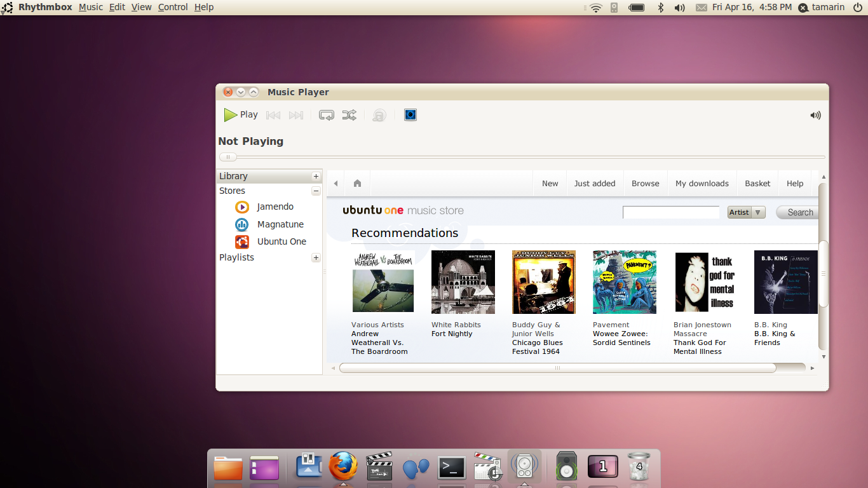Click the White Rabbits artist name
The image size is (868, 488).
[x=456, y=325]
